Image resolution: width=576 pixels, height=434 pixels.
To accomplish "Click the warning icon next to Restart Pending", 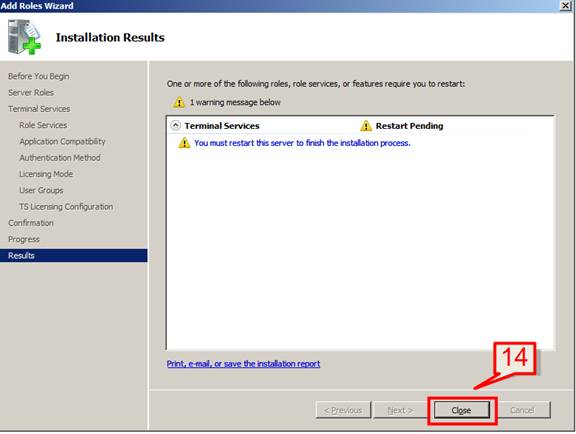I will [366, 126].
